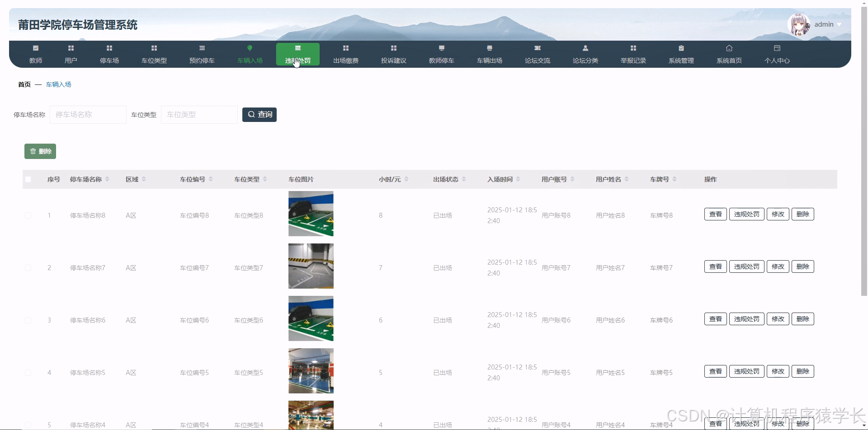Check the row 1 checkbox 停车场名称8
868x430 pixels.
pyautogui.click(x=28, y=215)
